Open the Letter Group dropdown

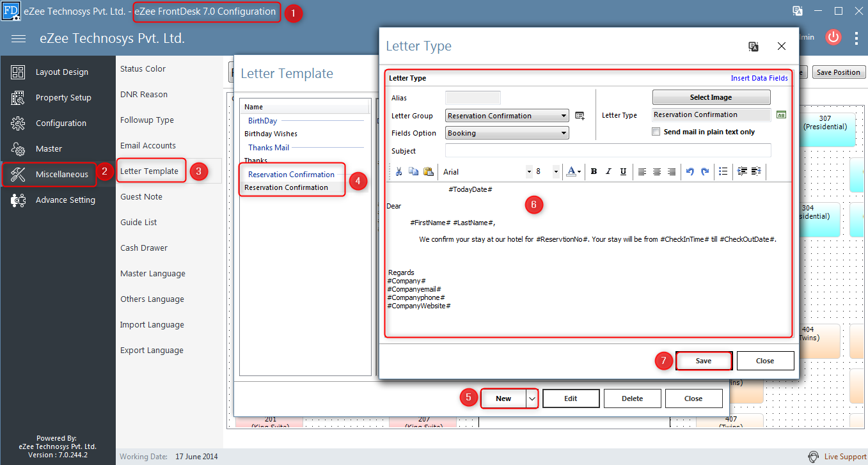click(507, 116)
